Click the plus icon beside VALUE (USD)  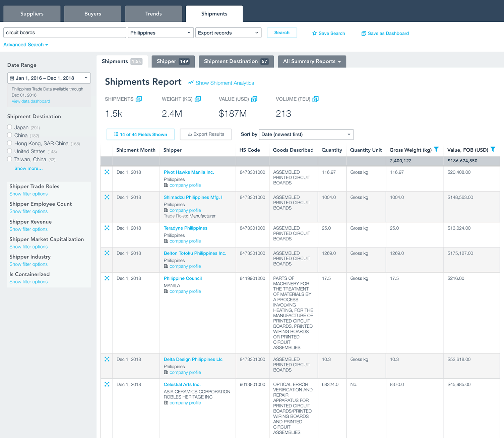[254, 99]
